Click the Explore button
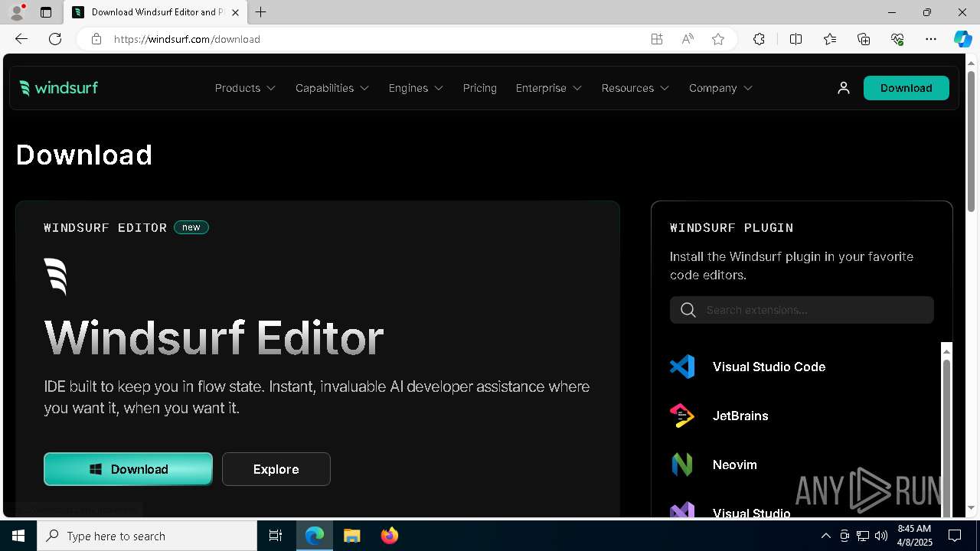The image size is (980, 551). pos(276,469)
